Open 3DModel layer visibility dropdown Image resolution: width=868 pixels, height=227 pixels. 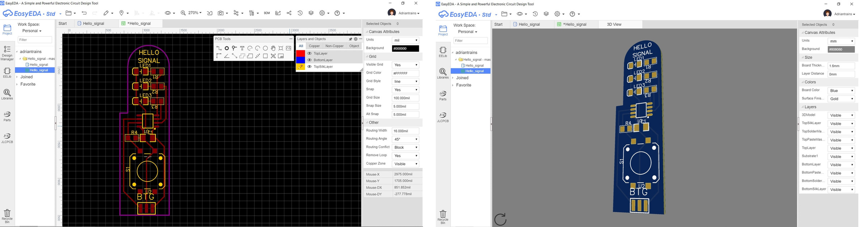coord(841,115)
